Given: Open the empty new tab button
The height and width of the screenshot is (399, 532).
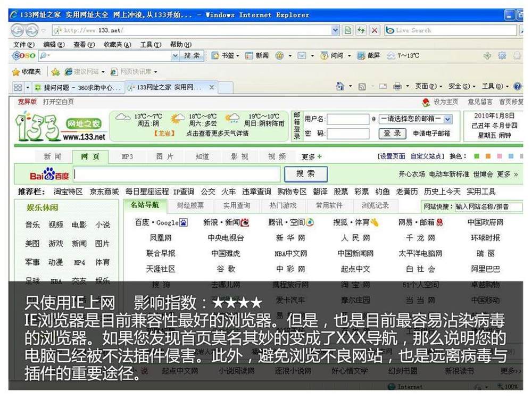Looking at the screenshot, I should pyautogui.click(x=225, y=87).
